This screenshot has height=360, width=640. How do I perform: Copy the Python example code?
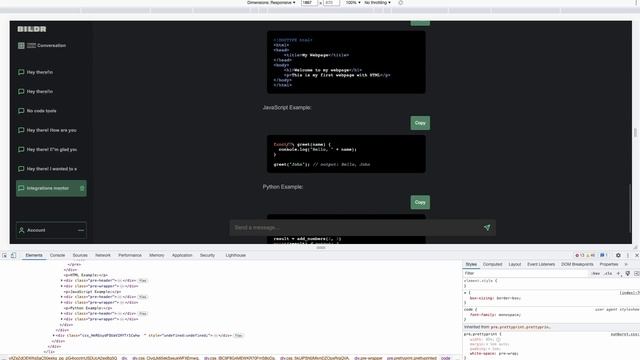point(420,202)
